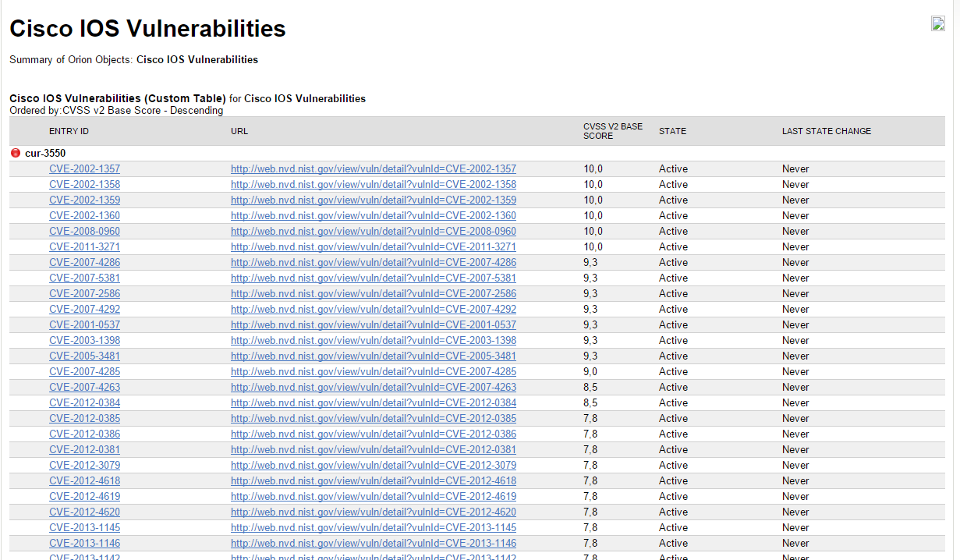Follow the NVD URL for CVE-2002-1358

click(374, 184)
